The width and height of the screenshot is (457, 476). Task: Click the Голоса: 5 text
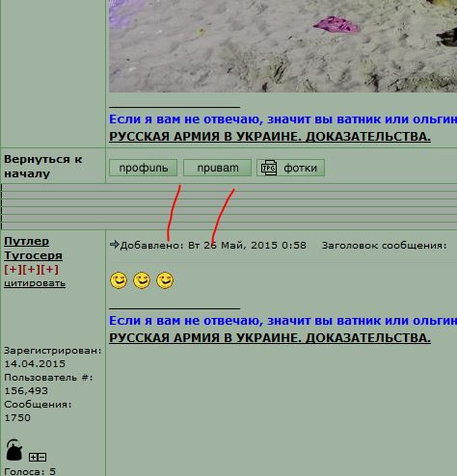pyautogui.click(x=30, y=471)
